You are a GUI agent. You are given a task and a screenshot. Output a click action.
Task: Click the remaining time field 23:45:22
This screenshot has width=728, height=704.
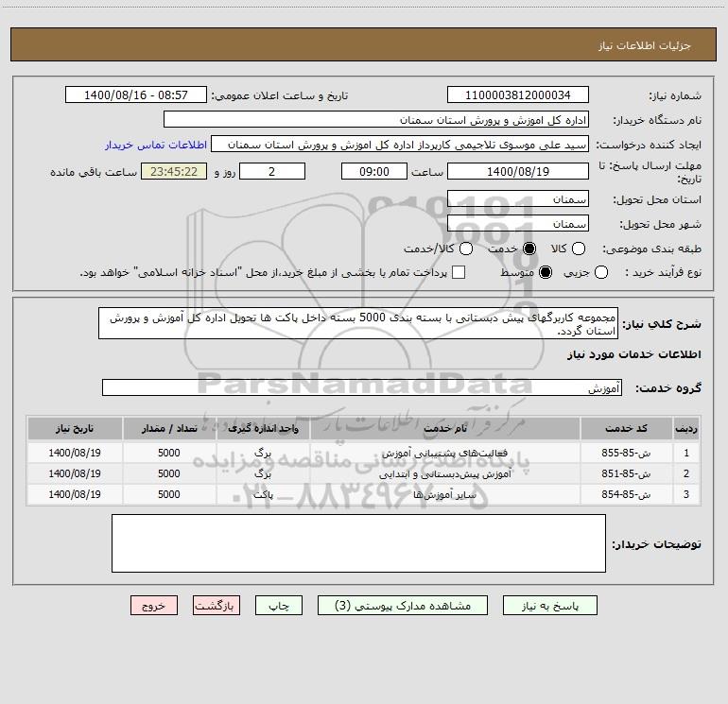(x=174, y=171)
